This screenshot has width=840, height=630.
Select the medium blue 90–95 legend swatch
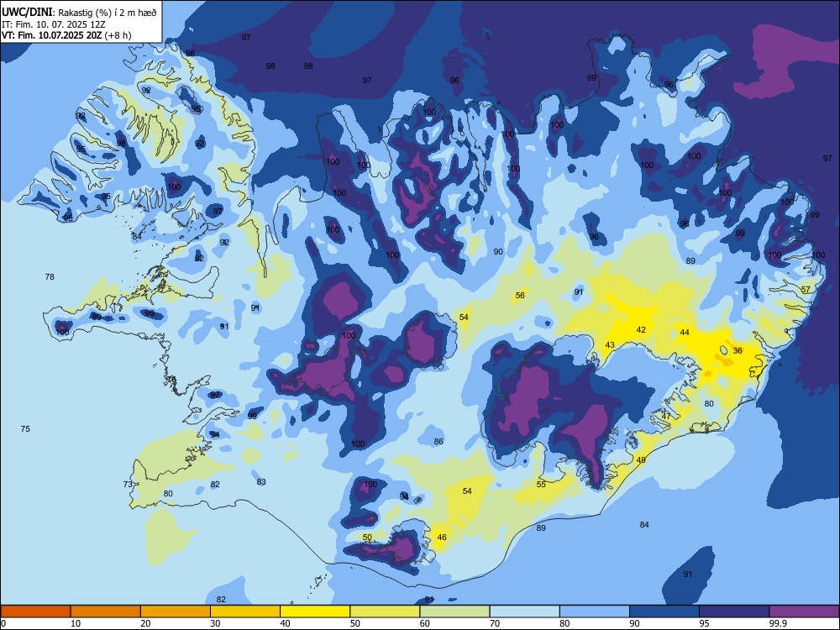pyautogui.click(x=664, y=612)
